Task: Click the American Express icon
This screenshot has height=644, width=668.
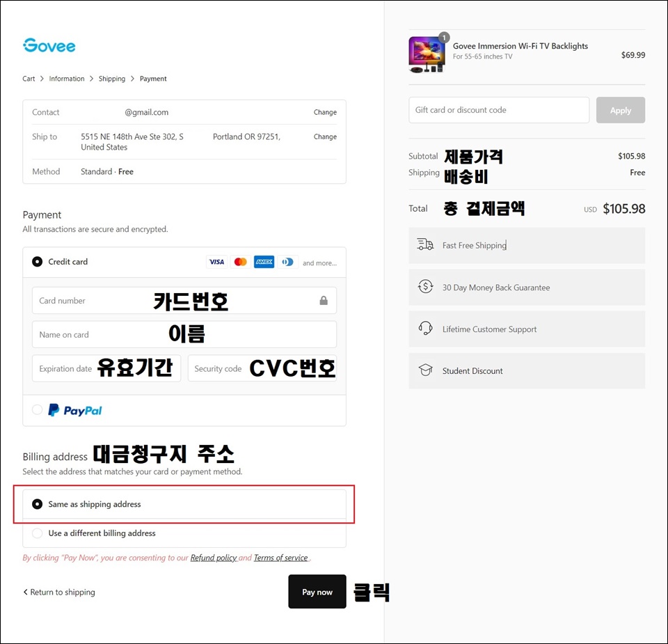Action: point(264,262)
